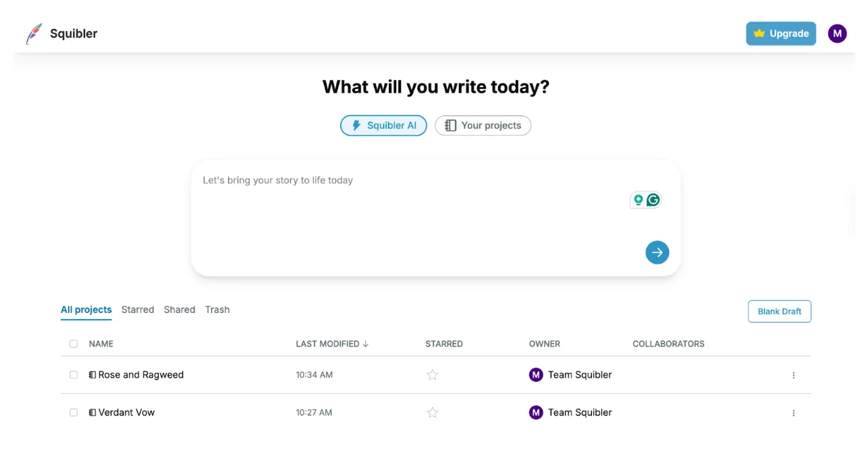This screenshot has height=460, width=868.
Task: Star the Verdant Vow project
Action: pyautogui.click(x=433, y=413)
